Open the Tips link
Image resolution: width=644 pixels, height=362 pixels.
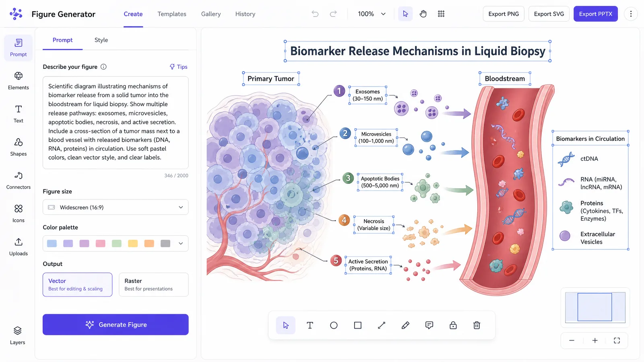pos(178,67)
